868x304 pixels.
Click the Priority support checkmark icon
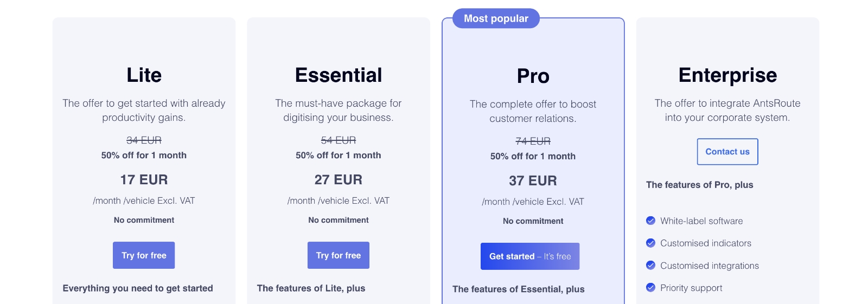click(650, 287)
